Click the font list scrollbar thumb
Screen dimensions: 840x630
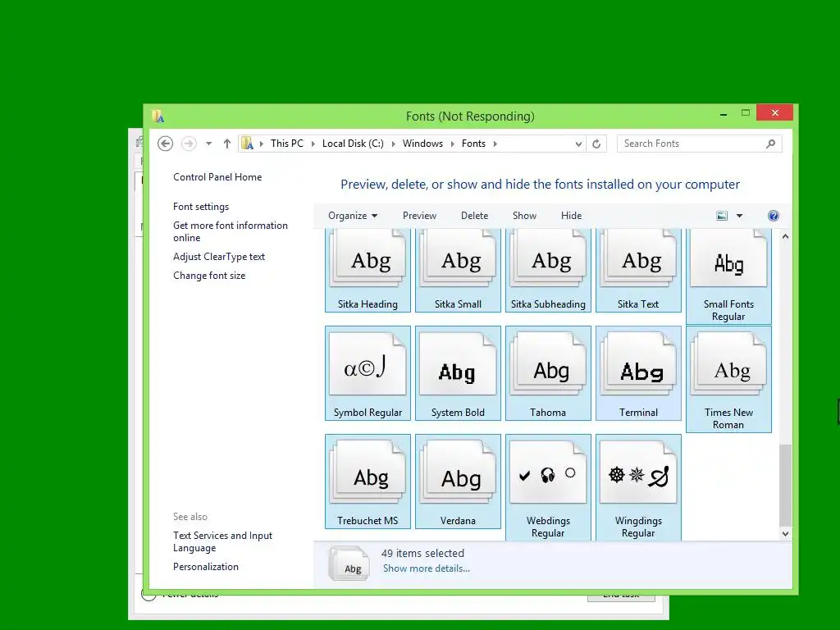click(x=785, y=486)
